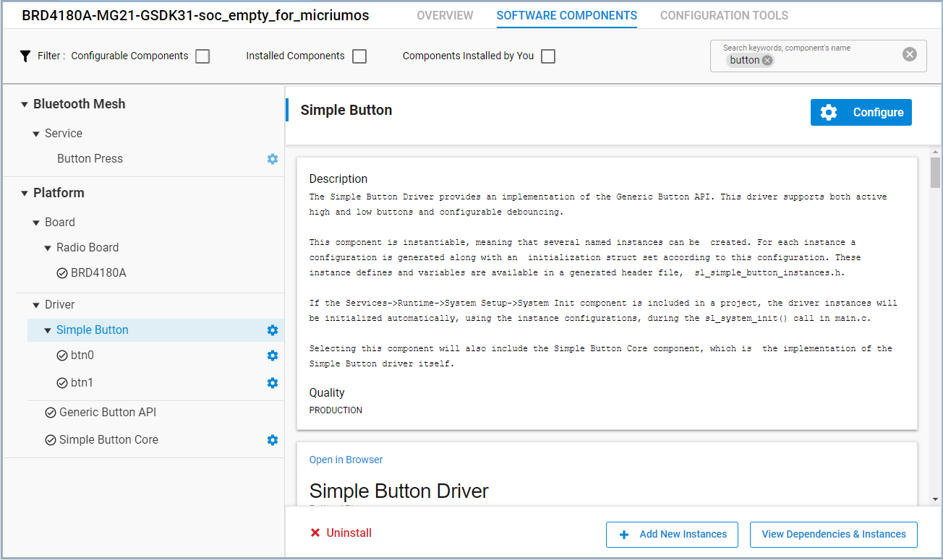Collapse the Radio Board branch
Screen dimensions: 943x560
[46, 247]
